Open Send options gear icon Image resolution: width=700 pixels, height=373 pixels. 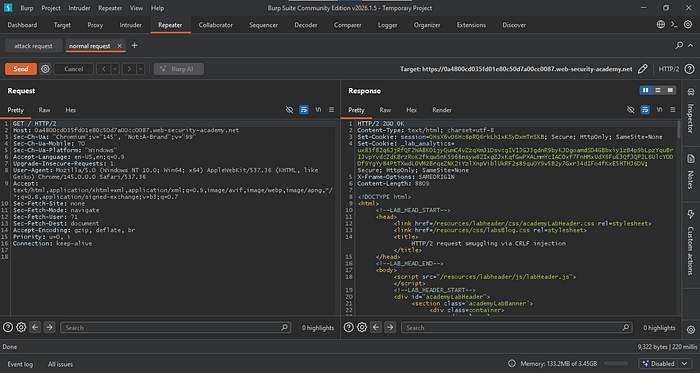tap(45, 69)
